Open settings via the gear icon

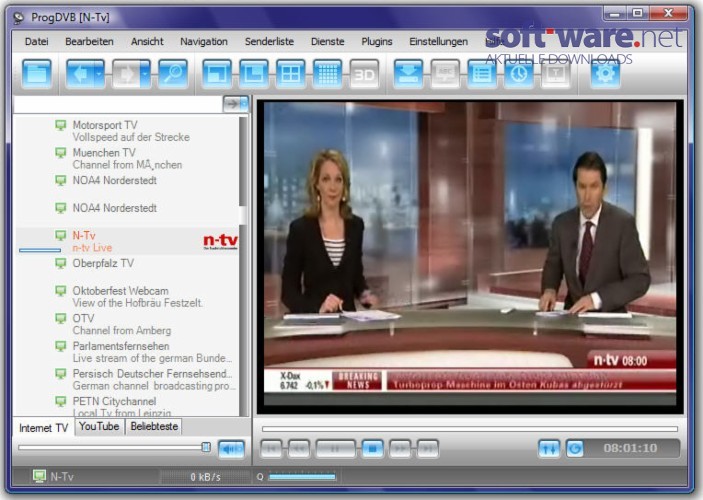605,74
